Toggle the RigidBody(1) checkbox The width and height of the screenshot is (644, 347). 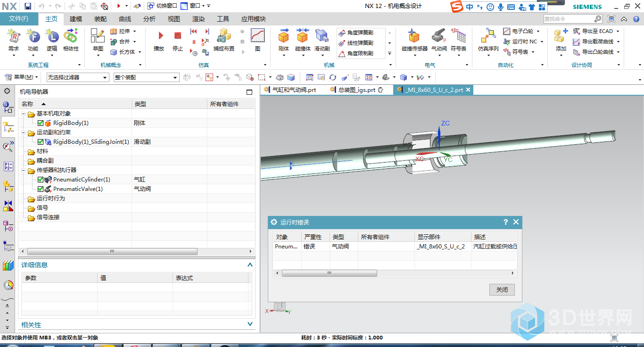coord(41,123)
